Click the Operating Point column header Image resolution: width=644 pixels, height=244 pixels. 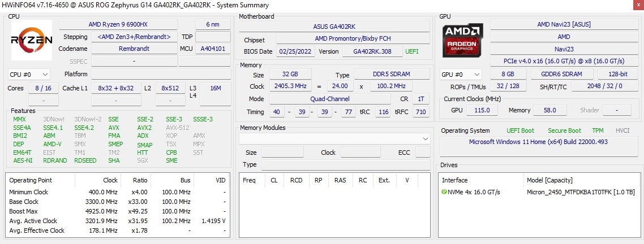pyautogui.click(x=31, y=180)
